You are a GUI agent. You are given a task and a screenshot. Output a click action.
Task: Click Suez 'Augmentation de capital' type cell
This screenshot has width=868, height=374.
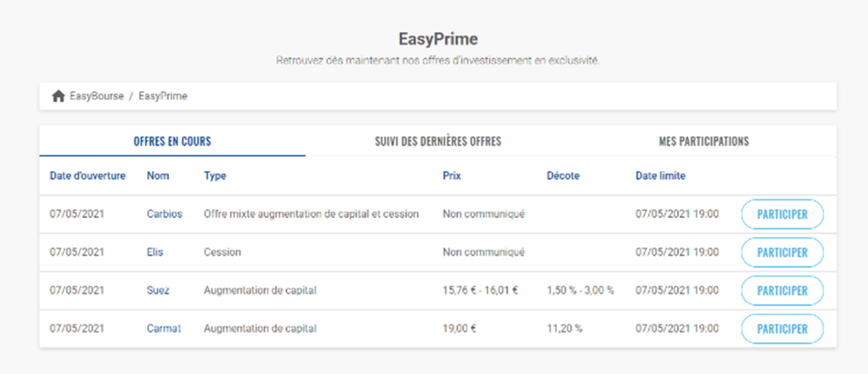coord(260,290)
